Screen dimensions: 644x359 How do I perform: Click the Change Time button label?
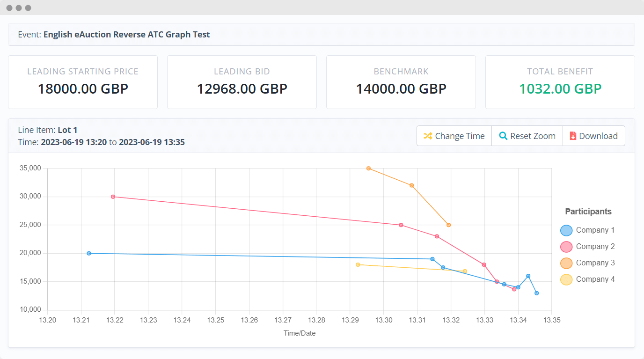pos(460,136)
